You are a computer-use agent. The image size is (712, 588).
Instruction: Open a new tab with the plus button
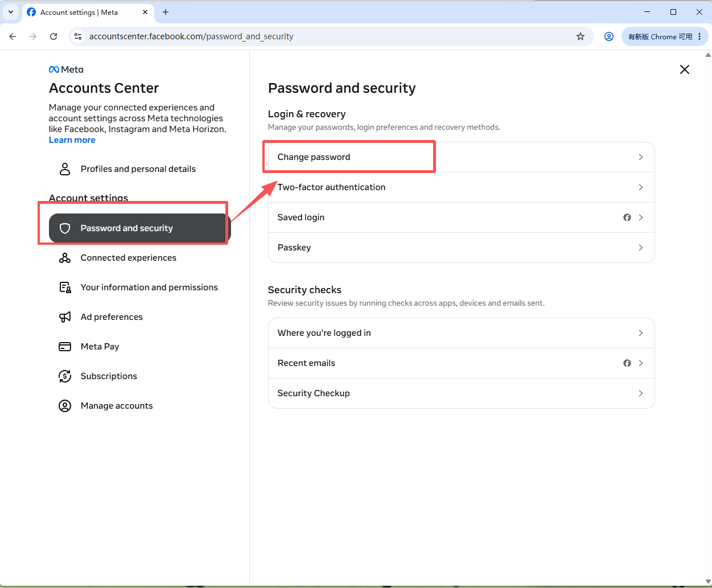[x=166, y=12]
